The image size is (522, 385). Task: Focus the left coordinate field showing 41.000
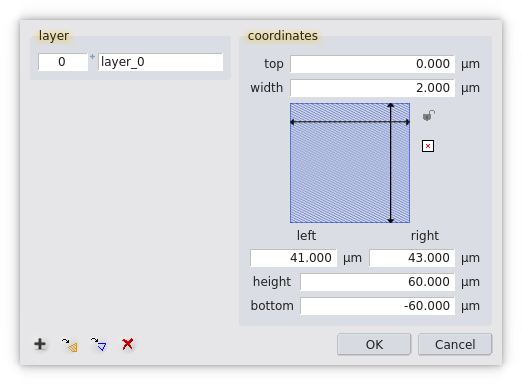point(293,258)
